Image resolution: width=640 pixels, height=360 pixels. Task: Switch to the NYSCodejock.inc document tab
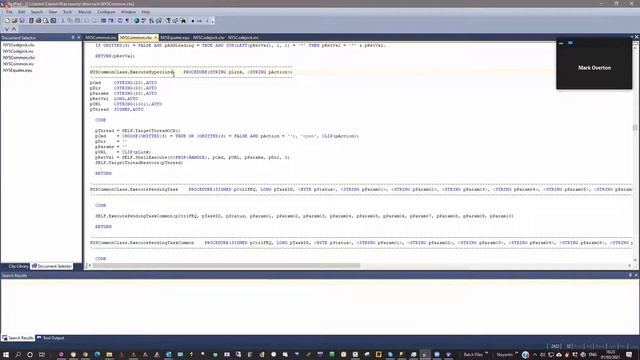pyautogui.click(x=243, y=38)
